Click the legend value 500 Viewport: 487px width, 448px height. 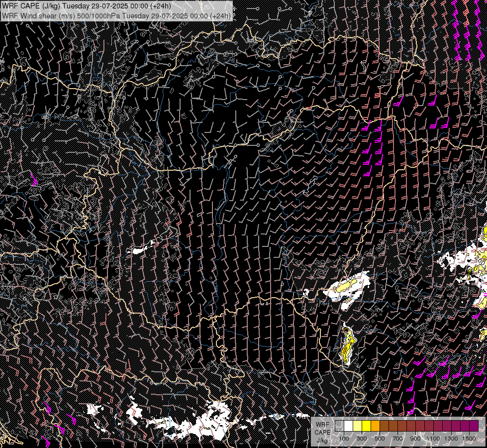click(380, 439)
